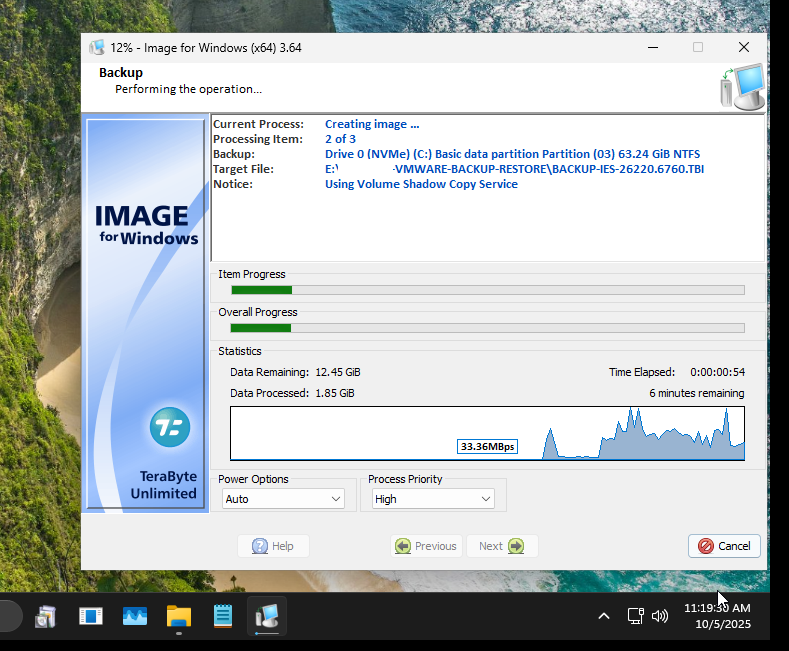Click the Drive 0 (NVMe) backup source text
This screenshot has height=651, width=789.
pyautogui.click(x=512, y=154)
